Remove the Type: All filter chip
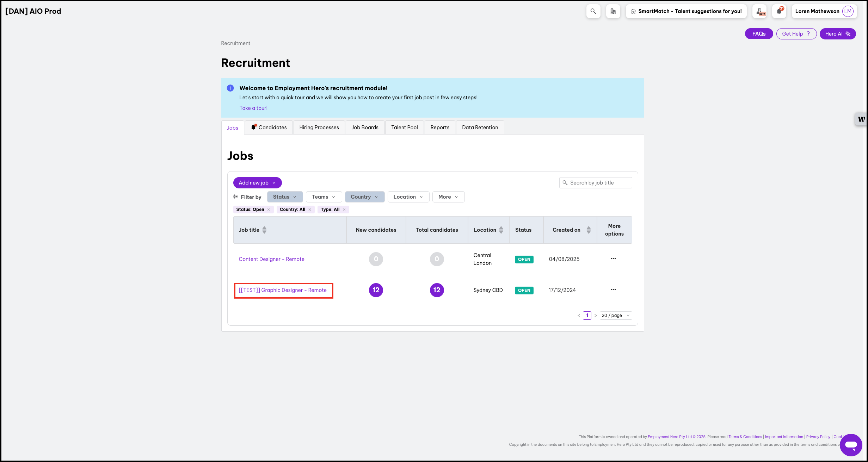 coord(344,210)
